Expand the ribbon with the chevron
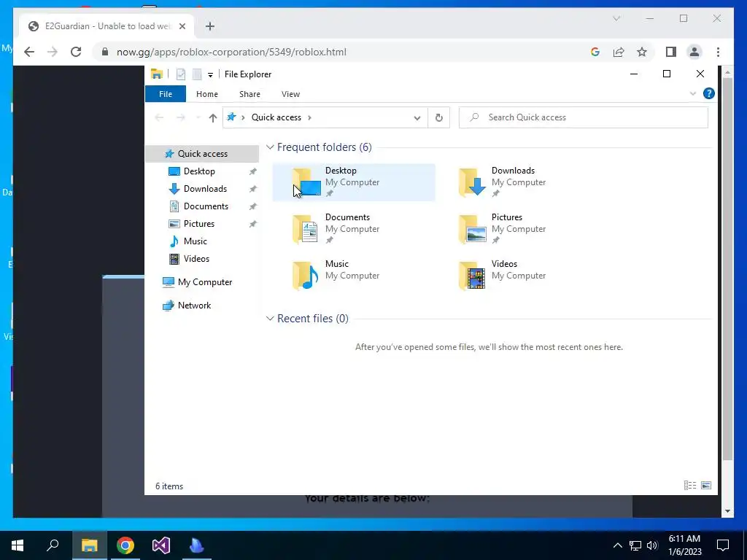This screenshot has height=560, width=747. click(x=693, y=93)
